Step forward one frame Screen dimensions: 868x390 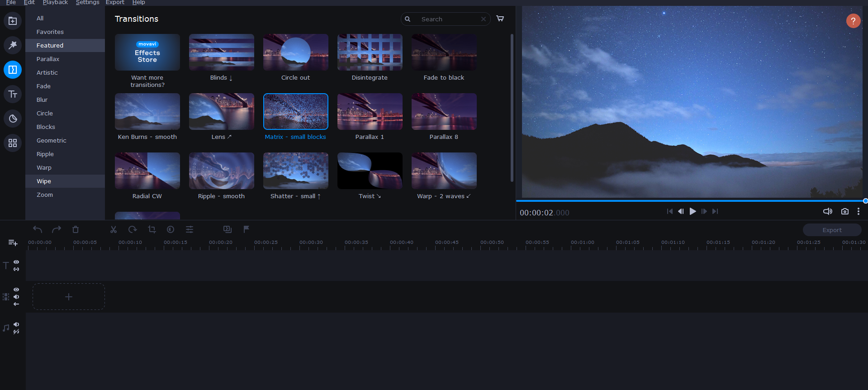pyautogui.click(x=704, y=211)
